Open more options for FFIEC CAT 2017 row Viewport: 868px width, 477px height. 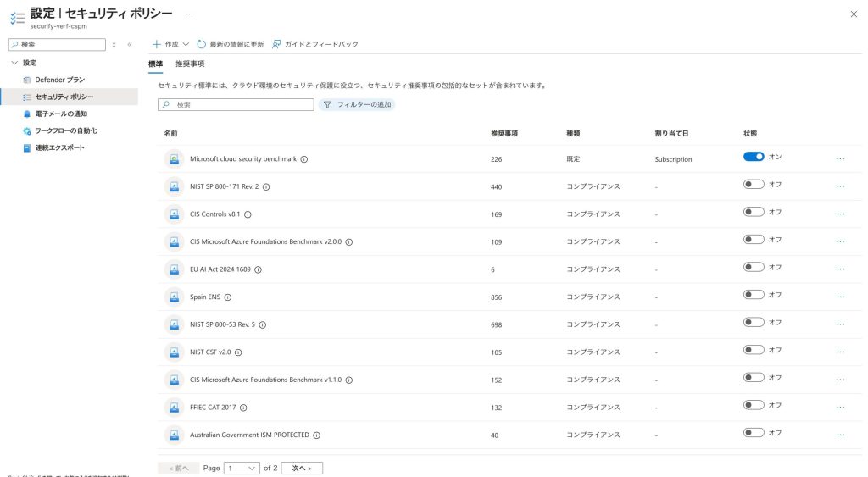(840, 408)
